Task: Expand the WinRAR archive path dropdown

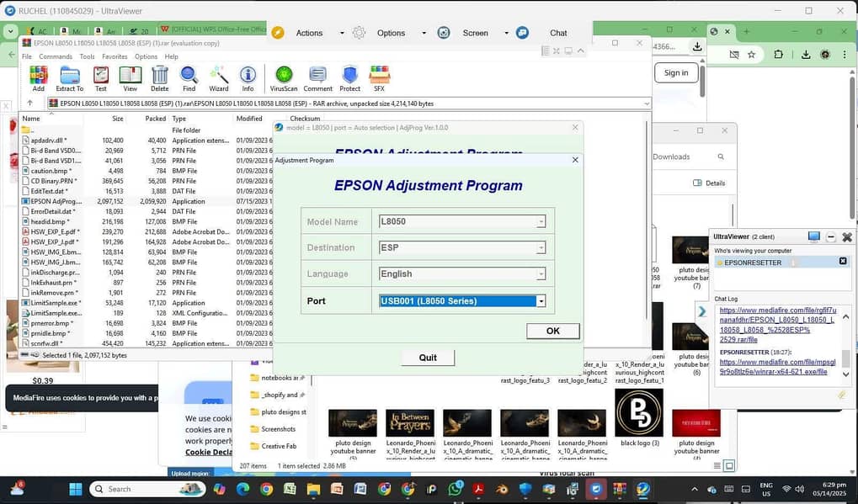Action: (x=647, y=103)
